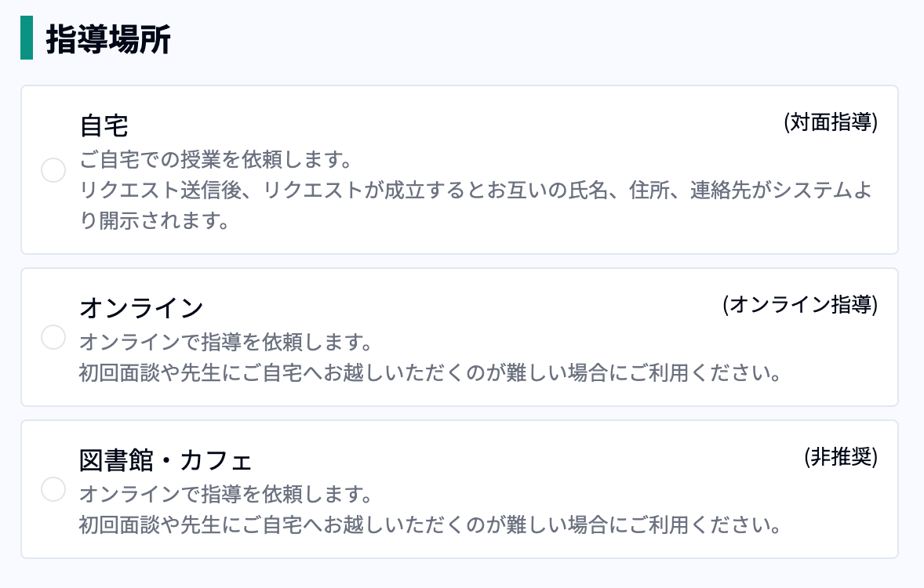Click the green bar beside 指導場所

click(27, 38)
